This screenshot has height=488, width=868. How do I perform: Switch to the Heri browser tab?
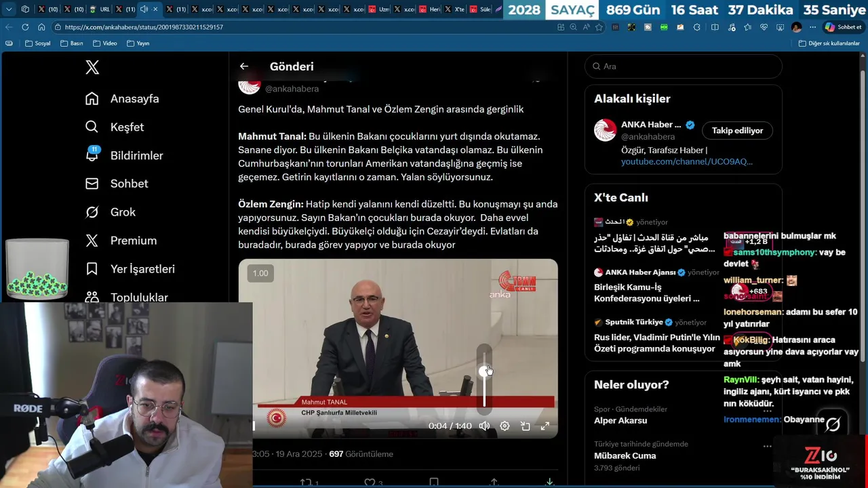(x=429, y=9)
